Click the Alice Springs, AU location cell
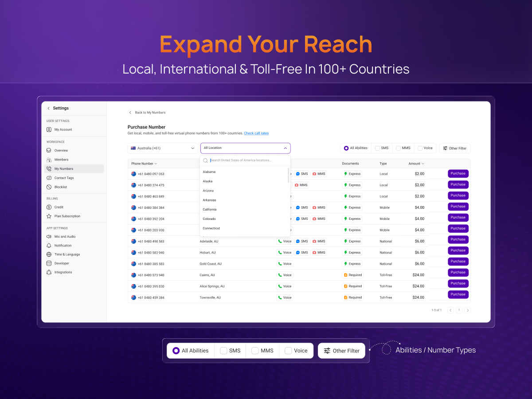532x399 pixels. (x=212, y=286)
